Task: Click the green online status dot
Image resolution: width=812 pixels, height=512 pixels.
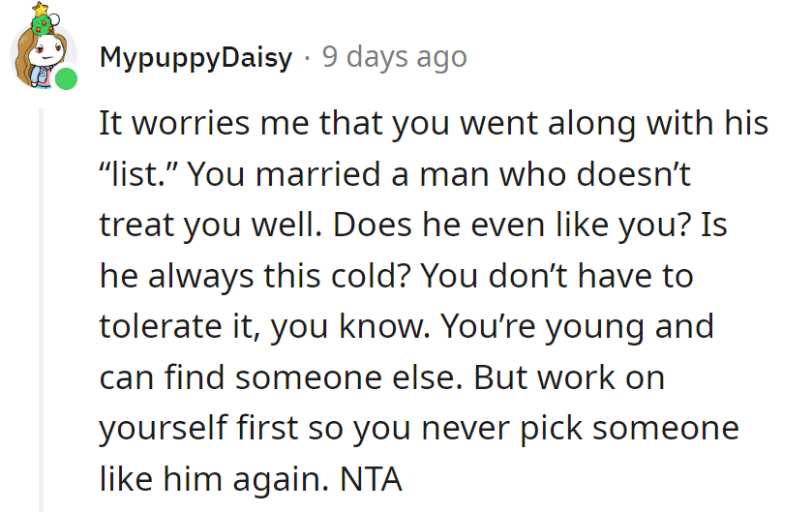Action: point(67,78)
